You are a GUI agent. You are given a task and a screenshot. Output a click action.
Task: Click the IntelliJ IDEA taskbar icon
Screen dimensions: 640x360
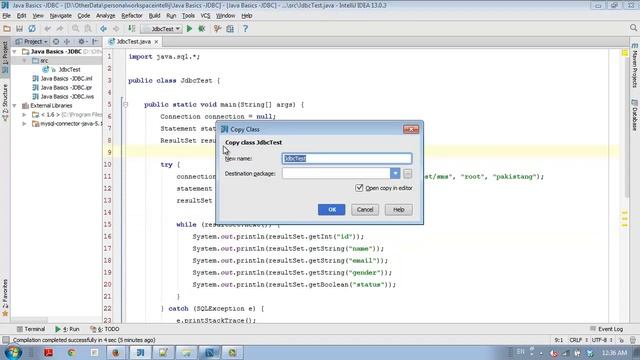coord(140,352)
